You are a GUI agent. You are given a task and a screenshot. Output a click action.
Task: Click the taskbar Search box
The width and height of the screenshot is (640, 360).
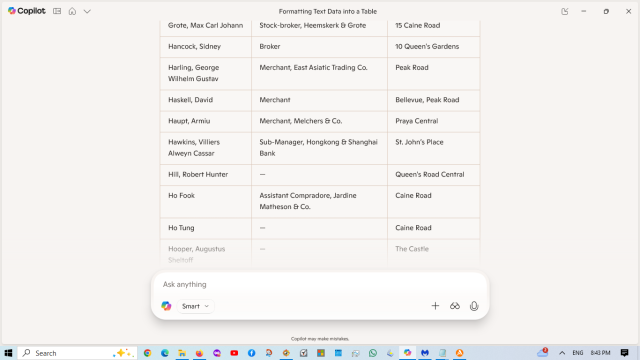(78, 353)
